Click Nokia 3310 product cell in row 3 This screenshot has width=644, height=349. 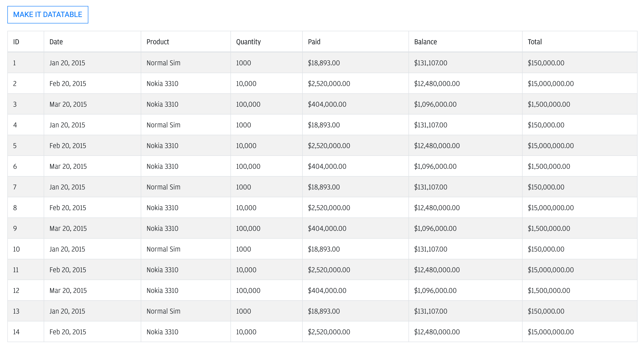186,104
